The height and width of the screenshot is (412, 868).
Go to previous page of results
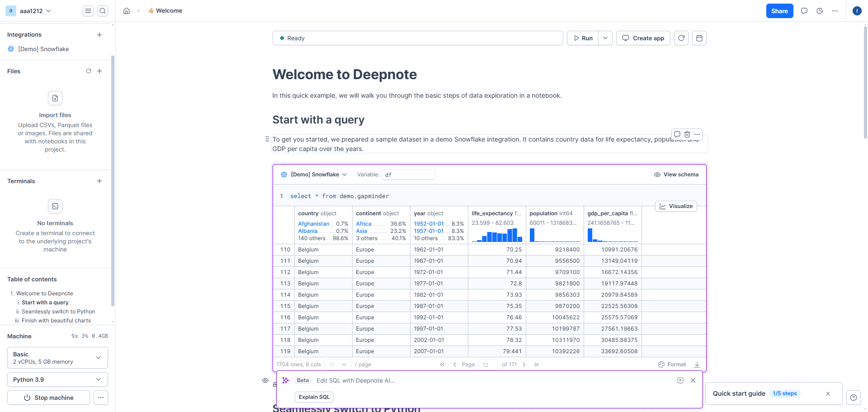pos(455,365)
